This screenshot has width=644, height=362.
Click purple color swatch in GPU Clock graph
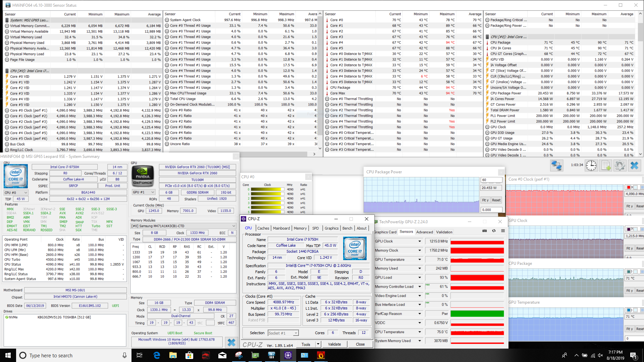[629, 229]
